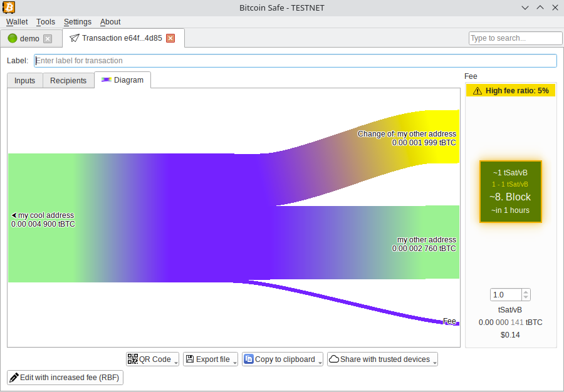Click the High fee ratio: 5% warning

click(511, 91)
